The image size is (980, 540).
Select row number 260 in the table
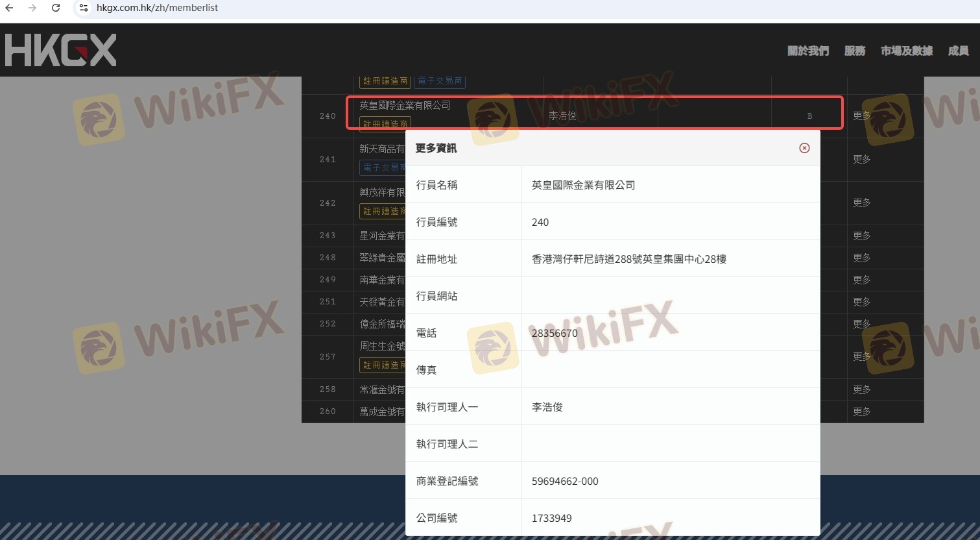[x=328, y=411]
